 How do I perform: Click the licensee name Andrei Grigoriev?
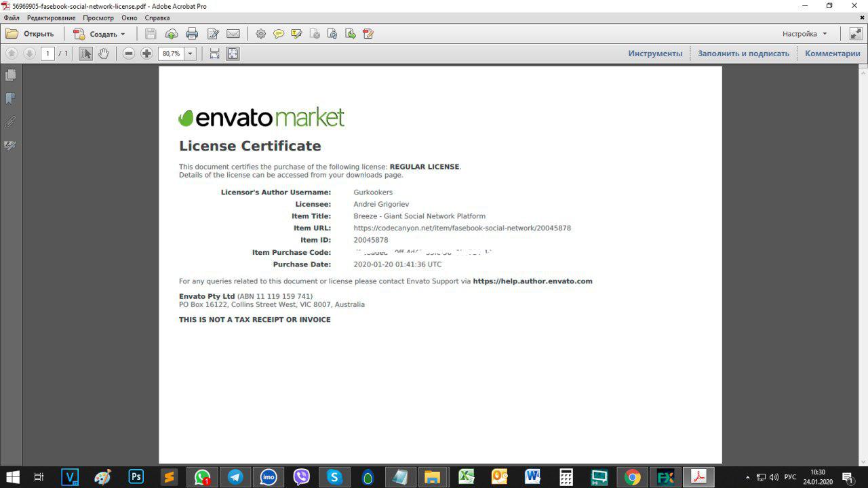pos(381,204)
